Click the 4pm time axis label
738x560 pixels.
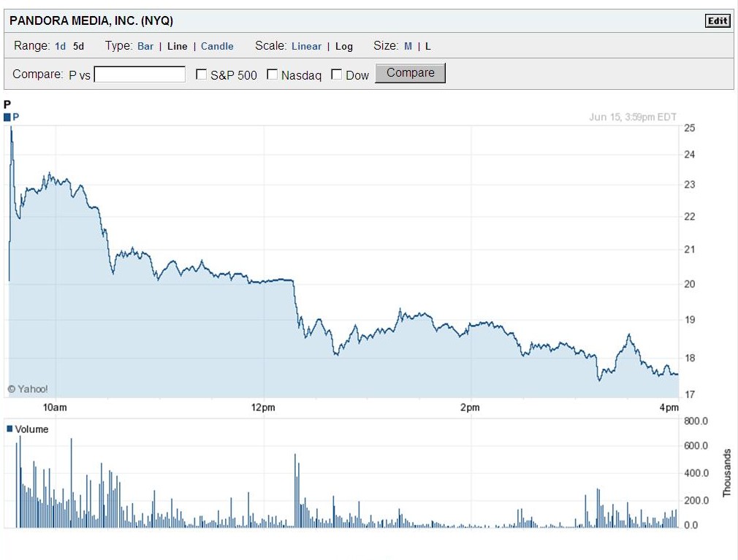pos(669,407)
